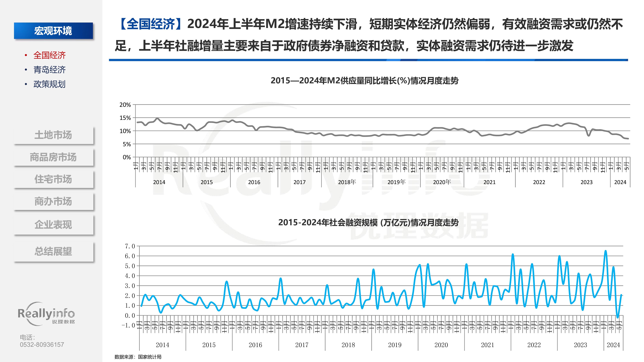The width and height of the screenshot is (644, 362).
Task: Go to the 商品房市场 section
Action: (x=53, y=157)
